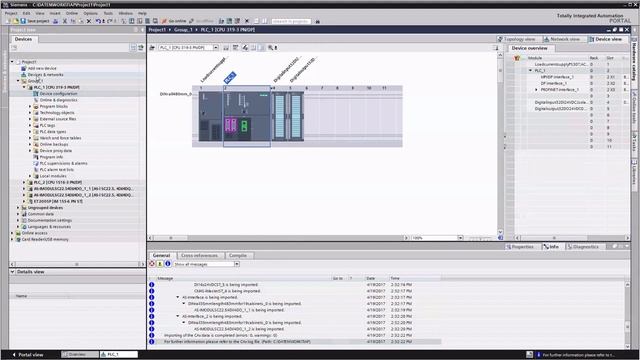Click the Device overview header tab
This screenshot has width=640, height=360.
(x=529, y=48)
